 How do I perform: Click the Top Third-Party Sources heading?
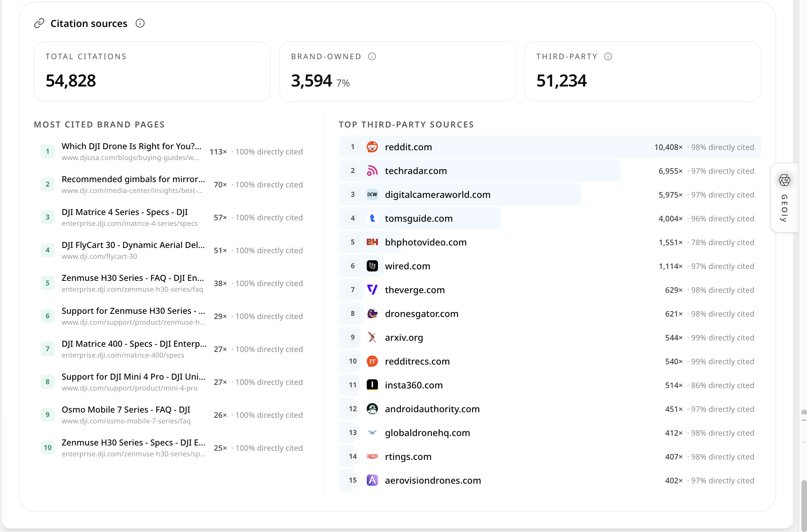point(406,125)
